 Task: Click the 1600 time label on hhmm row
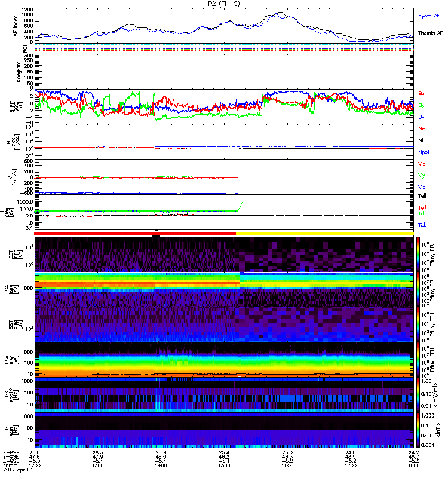tap(287, 465)
